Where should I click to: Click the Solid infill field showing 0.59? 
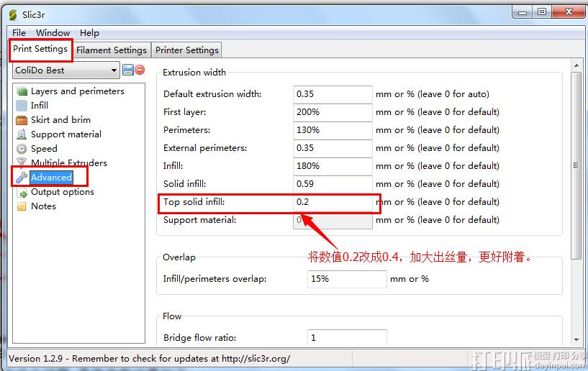333,184
